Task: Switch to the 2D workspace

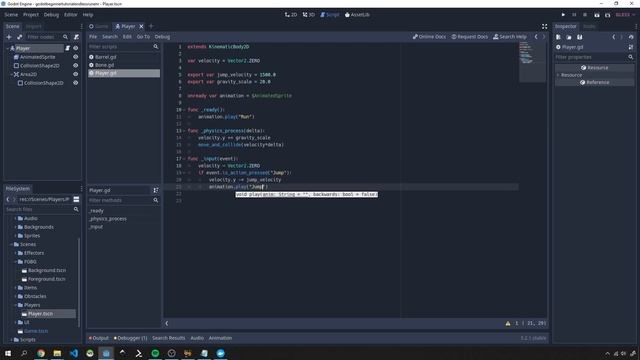Action: click(291, 15)
